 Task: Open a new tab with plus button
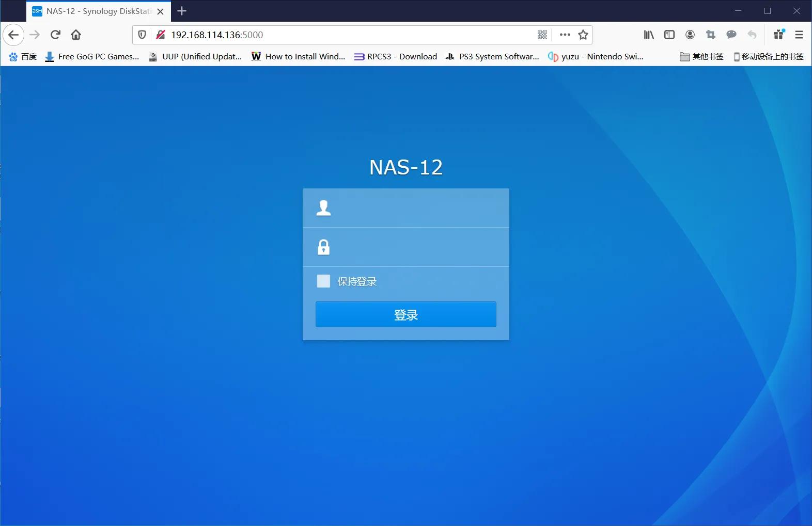click(x=182, y=11)
